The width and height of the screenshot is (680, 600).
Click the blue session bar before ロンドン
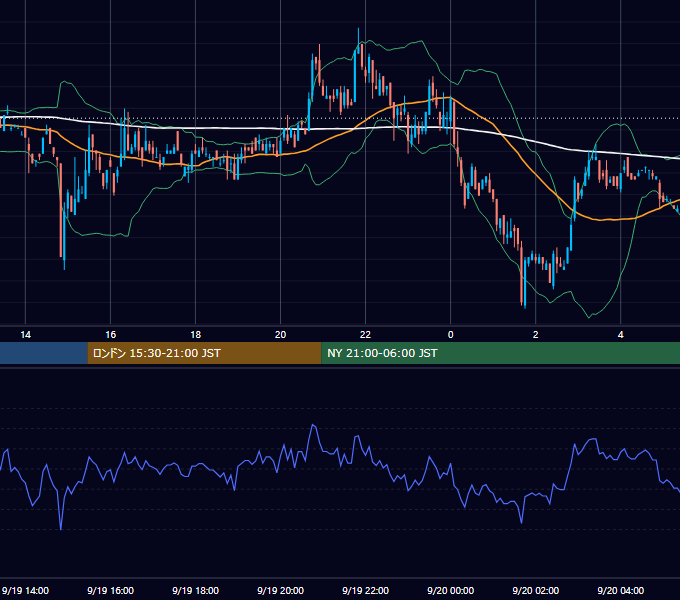(44, 353)
